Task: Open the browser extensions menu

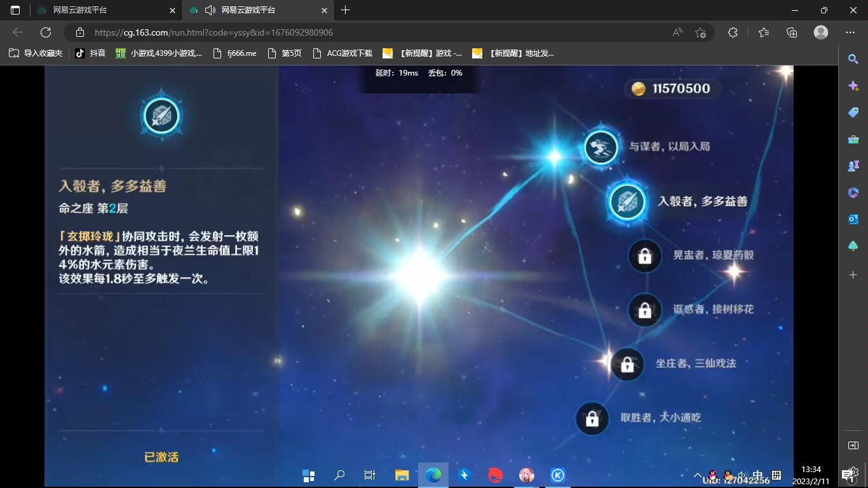Action: point(733,32)
